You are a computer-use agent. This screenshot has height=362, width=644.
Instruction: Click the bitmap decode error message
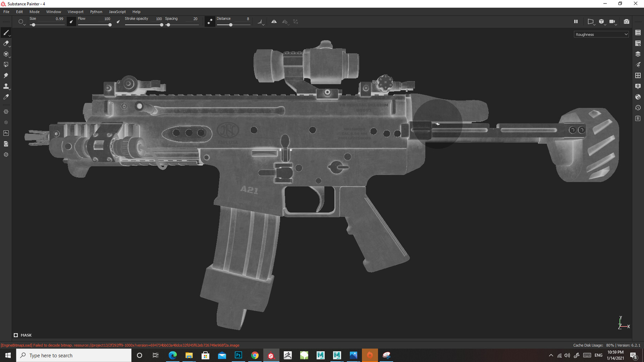tap(121, 345)
